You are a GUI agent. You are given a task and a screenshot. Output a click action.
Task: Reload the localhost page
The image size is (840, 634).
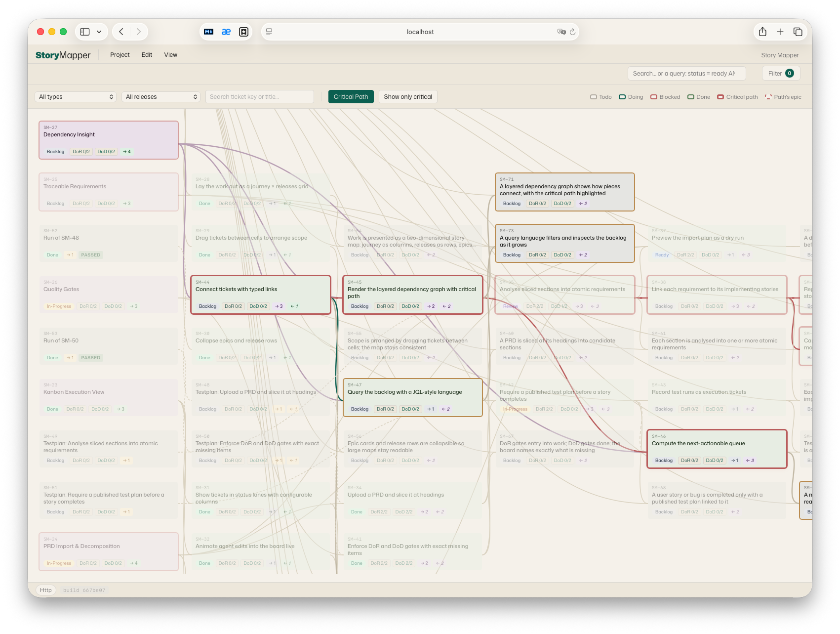coord(573,32)
